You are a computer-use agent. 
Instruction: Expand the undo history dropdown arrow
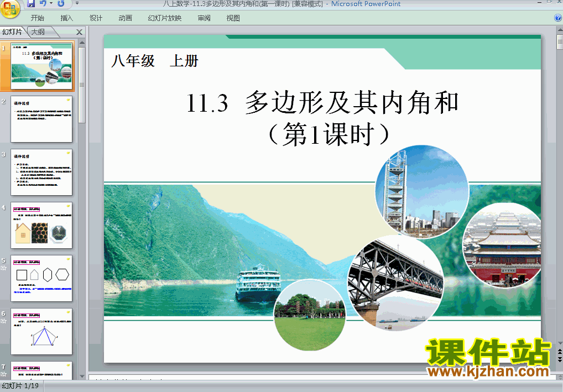pyautogui.click(x=51, y=3)
